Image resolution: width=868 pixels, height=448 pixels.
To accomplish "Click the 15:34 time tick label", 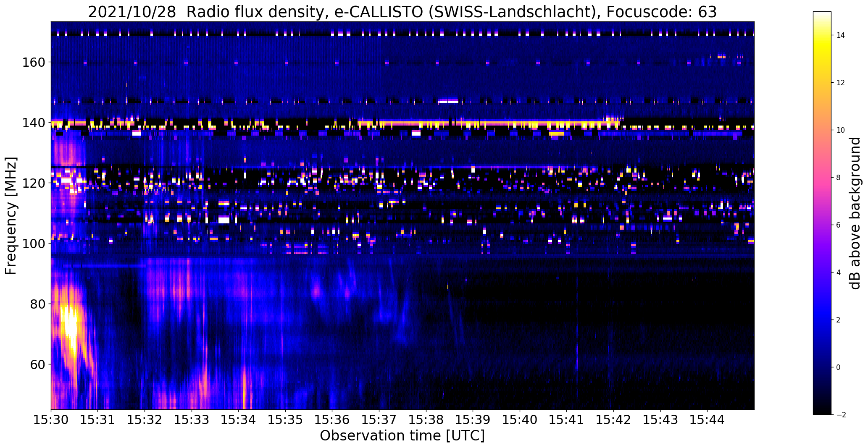I will 238,419.
